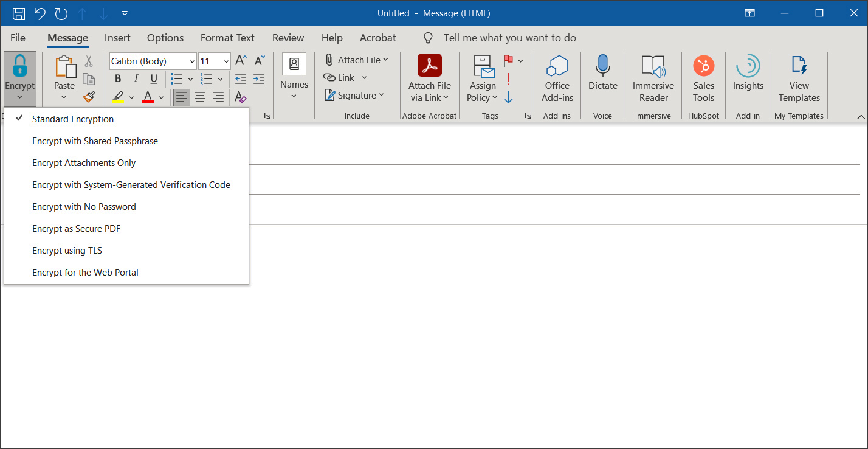The width and height of the screenshot is (868, 449).
Task: Click Tell me what you want to do
Action: [509, 38]
